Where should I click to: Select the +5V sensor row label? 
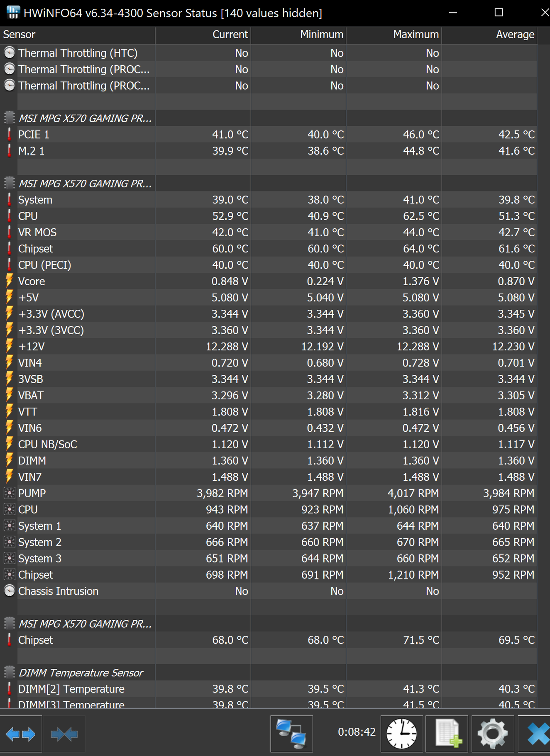[29, 298]
